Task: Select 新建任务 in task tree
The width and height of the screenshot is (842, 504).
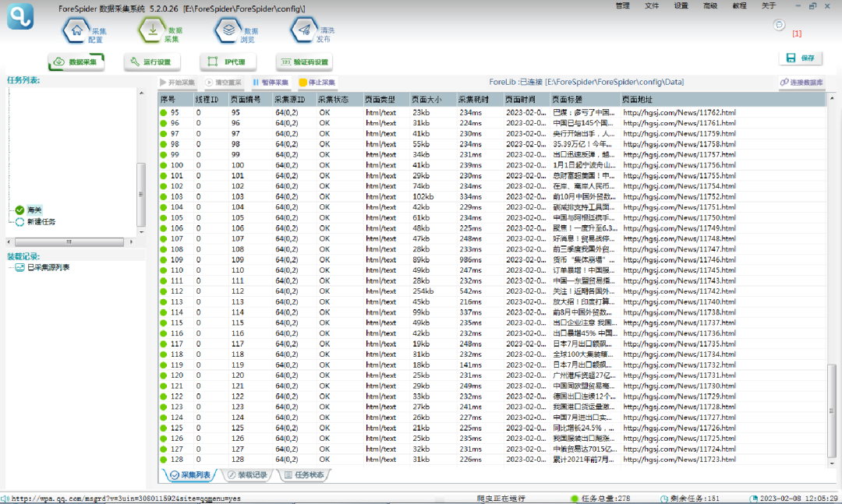Action: coord(41,222)
